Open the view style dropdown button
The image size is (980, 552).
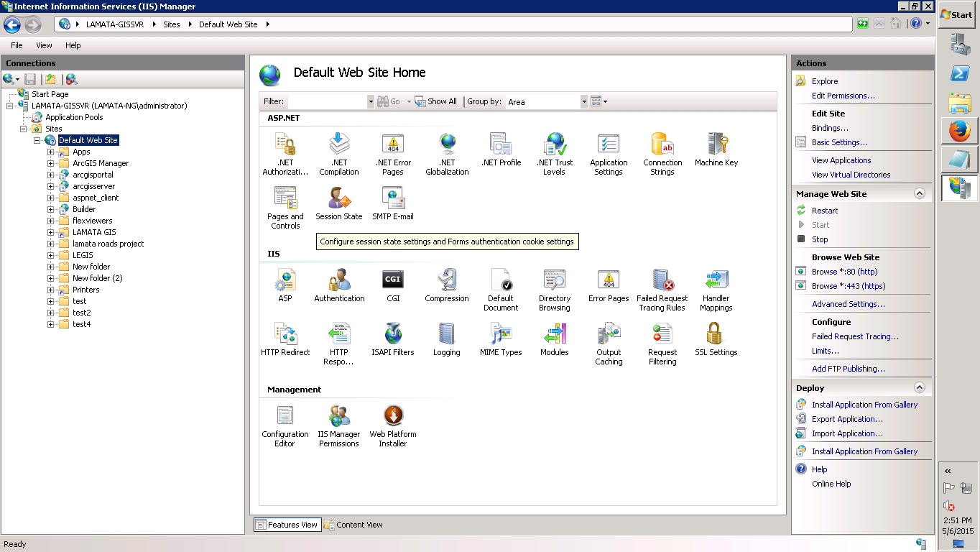[598, 102]
